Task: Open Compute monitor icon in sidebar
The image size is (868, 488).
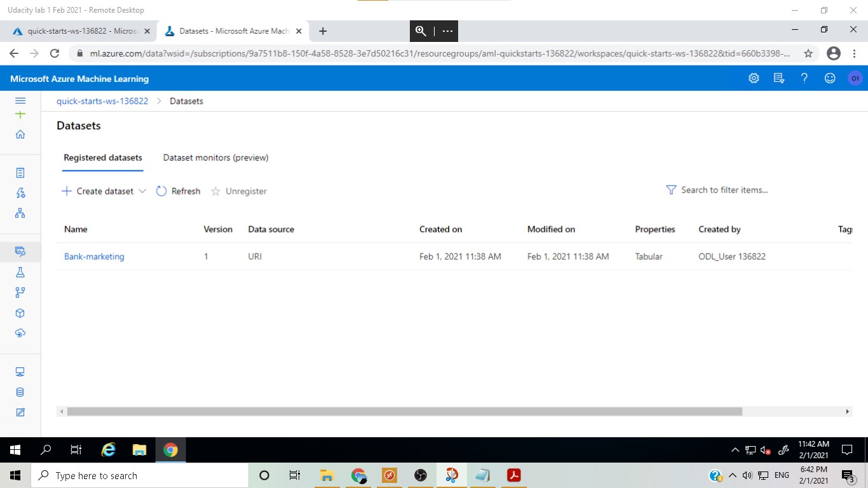Action: tap(20, 372)
